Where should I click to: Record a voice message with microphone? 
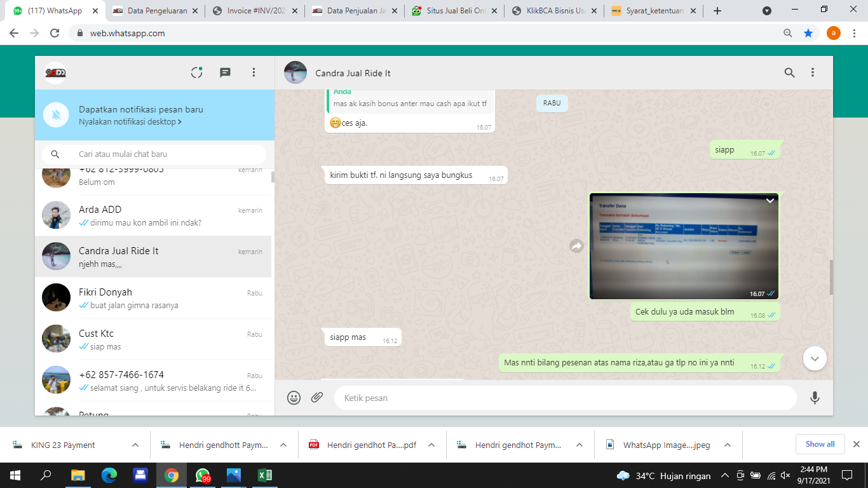[815, 398]
